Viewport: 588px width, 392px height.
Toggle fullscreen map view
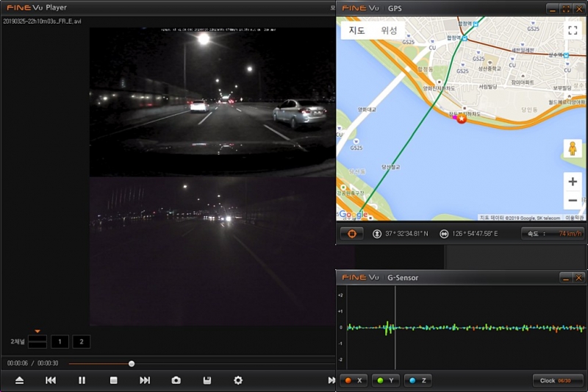[x=573, y=30]
